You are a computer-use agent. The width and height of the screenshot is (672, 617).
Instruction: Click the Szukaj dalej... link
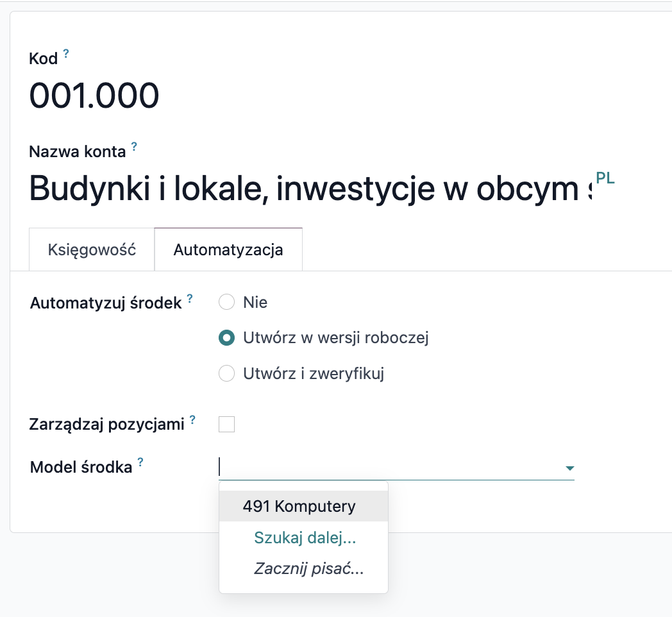click(305, 537)
